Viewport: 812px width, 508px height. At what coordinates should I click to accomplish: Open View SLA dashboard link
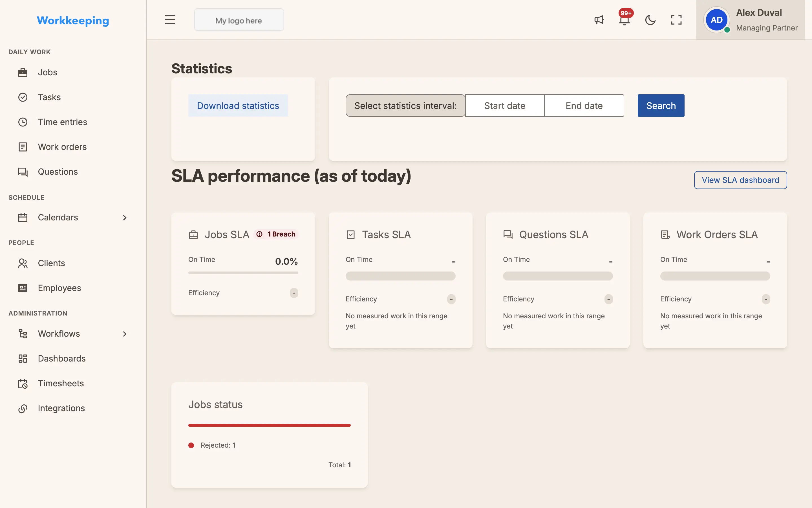pos(740,180)
